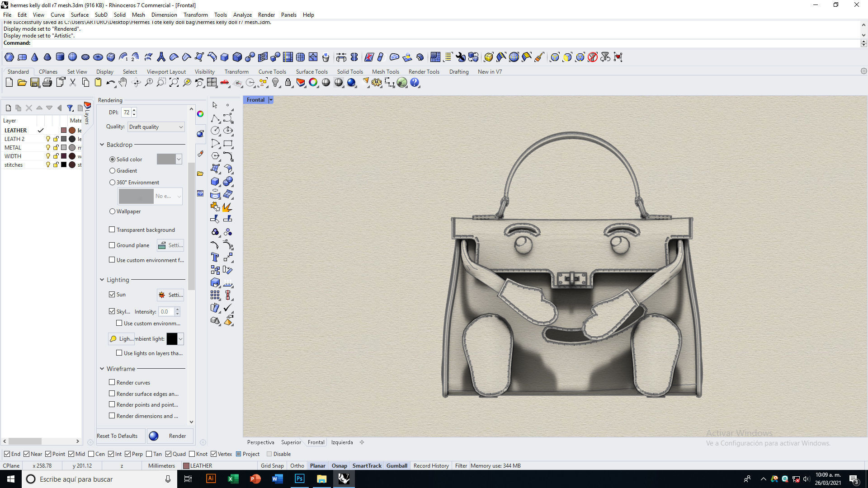Click the ambient light black swatch
Screen dimensions: 868x488
click(172, 339)
